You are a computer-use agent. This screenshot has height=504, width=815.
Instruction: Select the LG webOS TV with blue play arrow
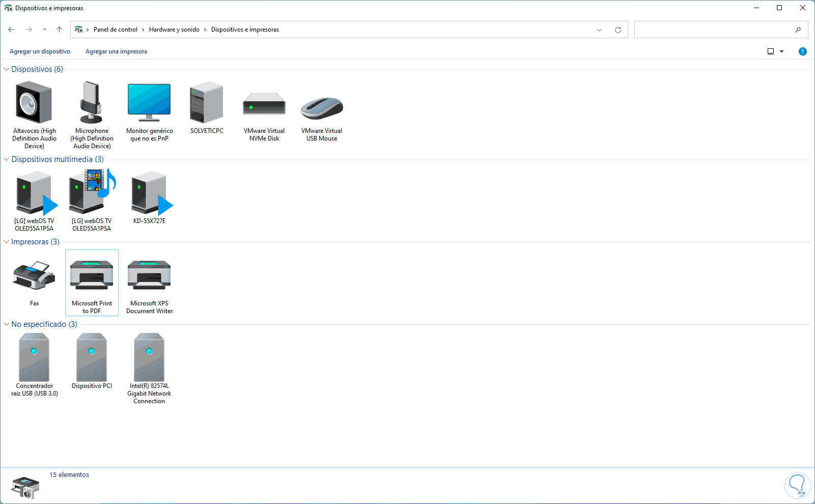point(34,201)
